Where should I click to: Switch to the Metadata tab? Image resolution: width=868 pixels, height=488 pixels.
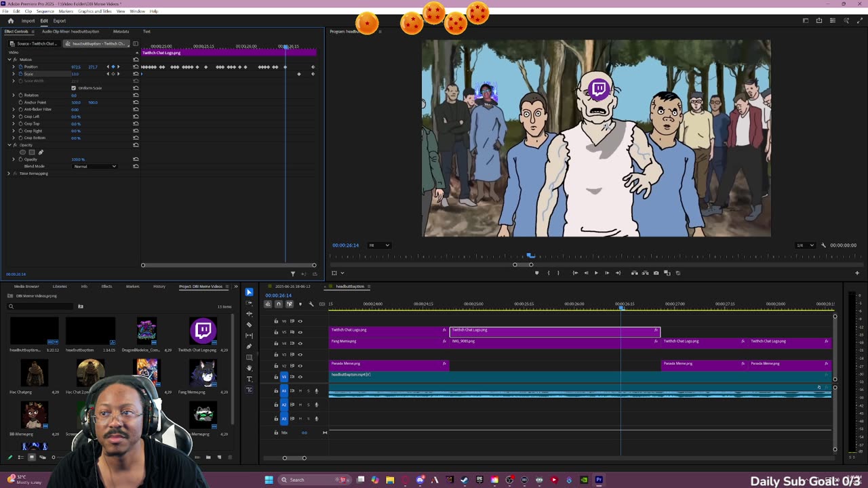coord(121,31)
